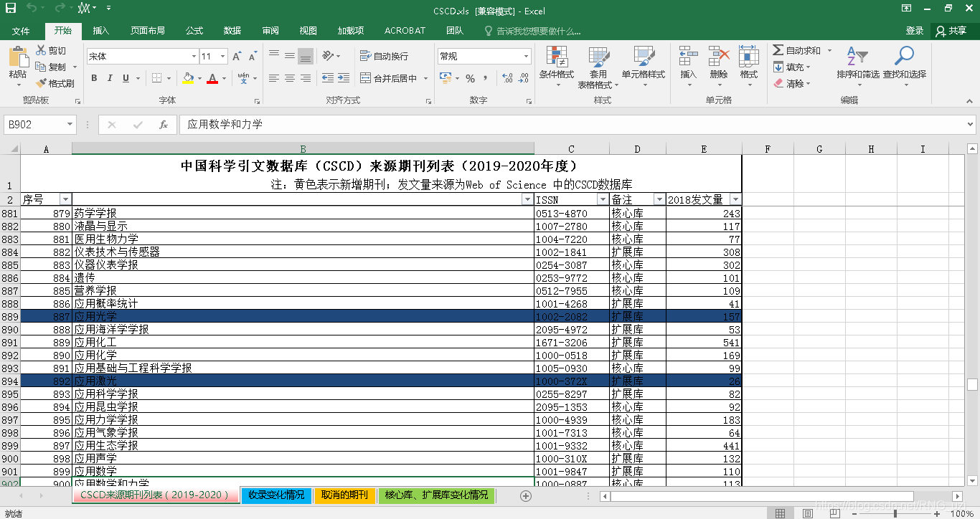Screen dimensions: 980x519
Task: Open 套用表格格式 table format gallery
Action: coord(598,67)
